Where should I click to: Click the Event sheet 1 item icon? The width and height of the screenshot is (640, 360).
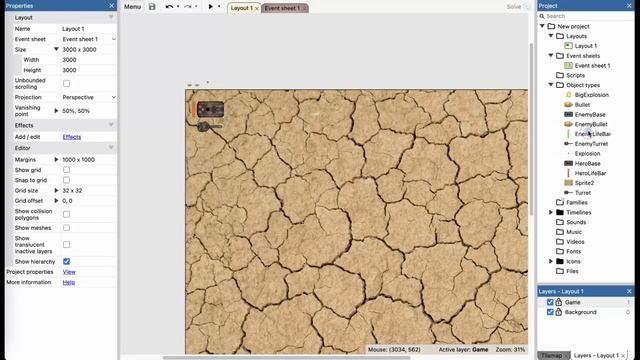(568, 65)
